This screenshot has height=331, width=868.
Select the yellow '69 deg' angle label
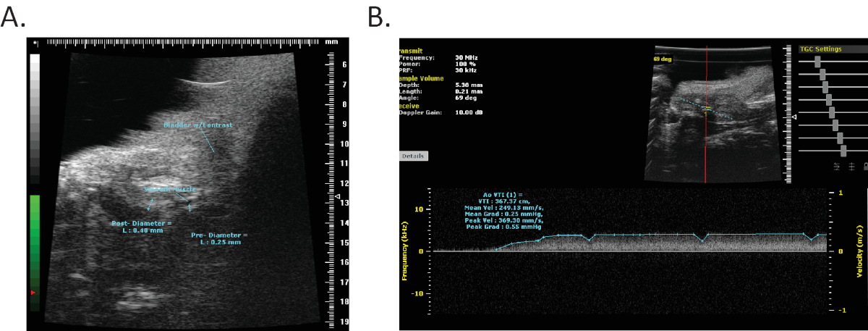click(663, 59)
